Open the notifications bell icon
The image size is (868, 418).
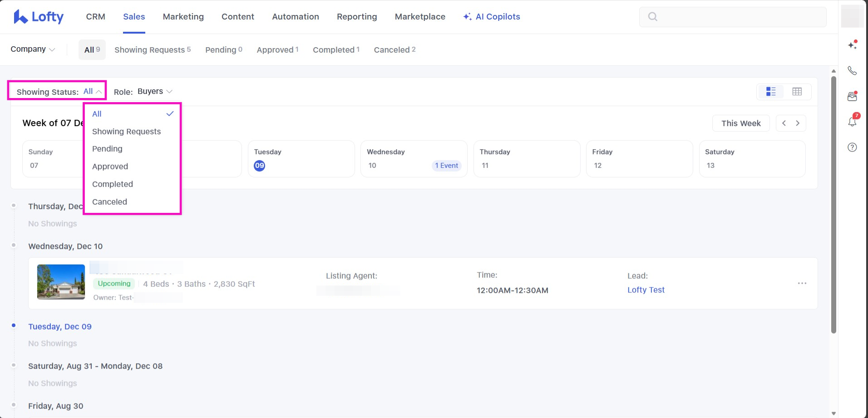852,122
